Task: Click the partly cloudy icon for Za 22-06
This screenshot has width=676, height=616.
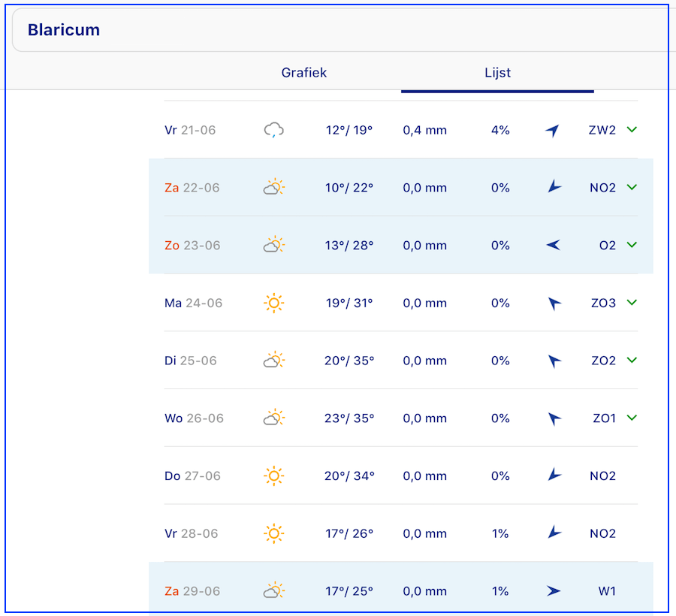Action: point(274,188)
